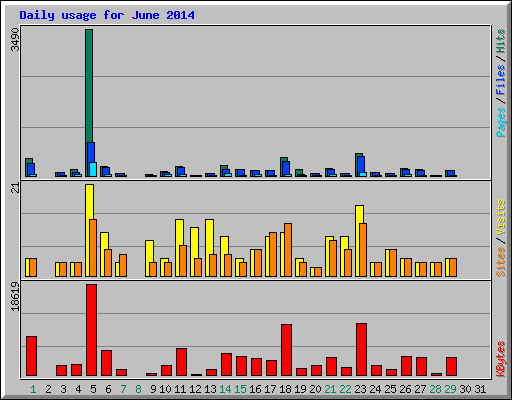Click the red KBytes bar for day 1
512x400 pixels.
click(32, 356)
